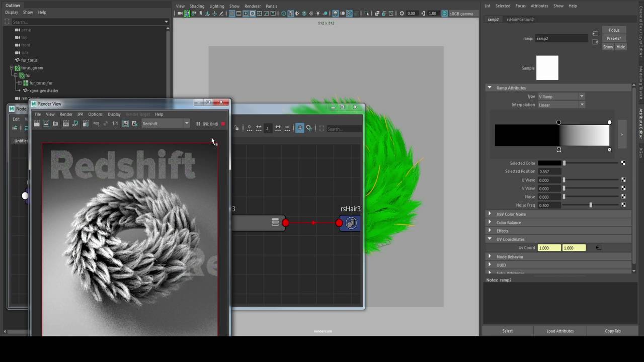Click the Noise Freq slider handle
This screenshot has height=362, width=644.
591,205
